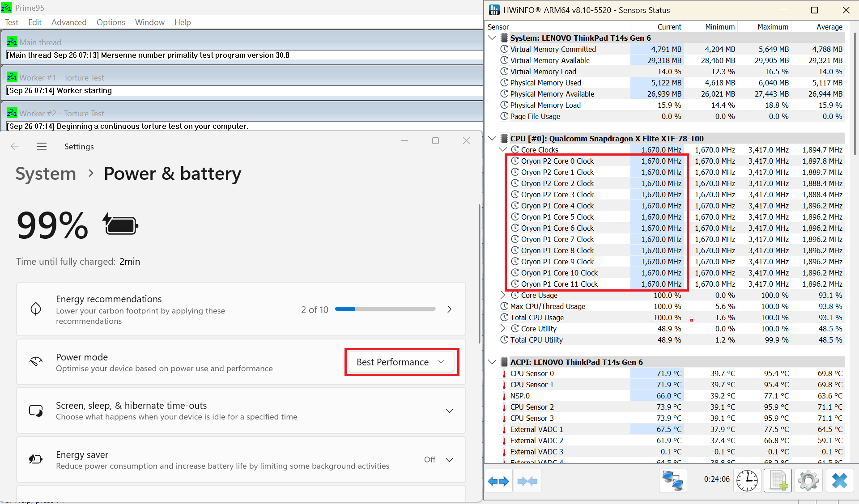The height and width of the screenshot is (504, 859).
Task: Open Energy recommendations chevron arrow
Action: click(450, 309)
